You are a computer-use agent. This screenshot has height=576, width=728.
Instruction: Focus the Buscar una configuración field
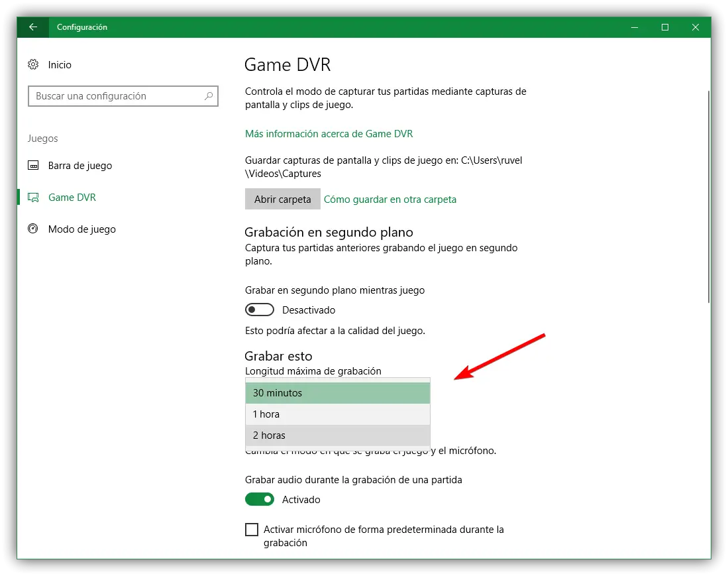tap(123, 96)
